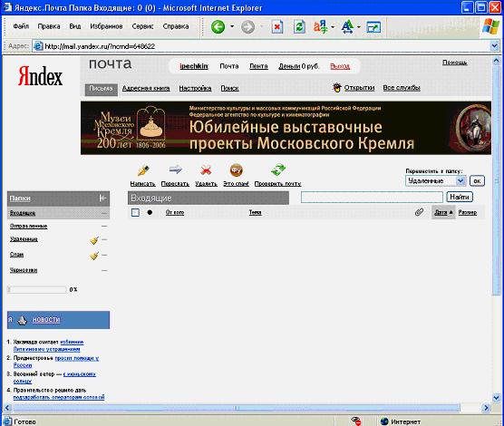The height and width of the screenshot is (426, 504).
Task: Click the Найти search button
Action: (460, 197)
